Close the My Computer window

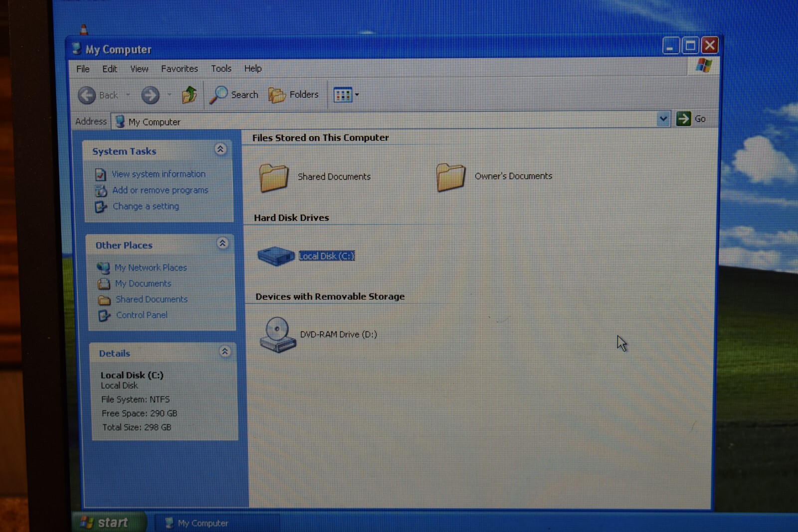710,45
